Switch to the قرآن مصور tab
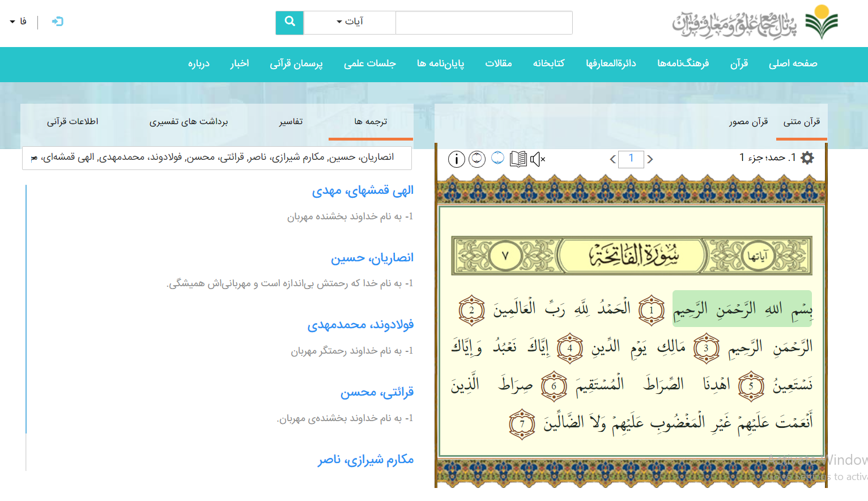Screen dimensions: 868x501 coord(748,121)
